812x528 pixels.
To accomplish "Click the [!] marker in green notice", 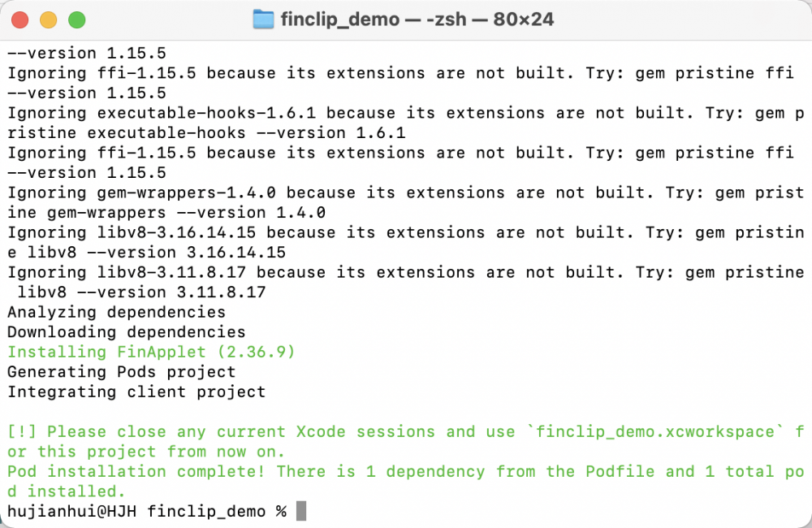I will click(22, 431).
